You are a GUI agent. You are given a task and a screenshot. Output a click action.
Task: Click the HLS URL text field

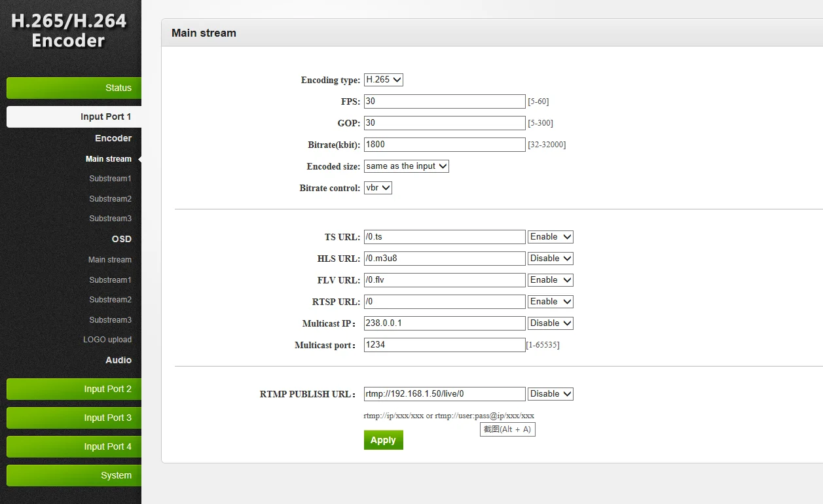pos(445,259)
